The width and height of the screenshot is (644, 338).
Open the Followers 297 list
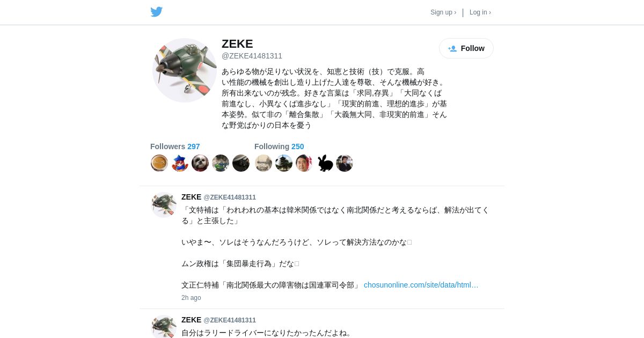[x=175, y=146]
